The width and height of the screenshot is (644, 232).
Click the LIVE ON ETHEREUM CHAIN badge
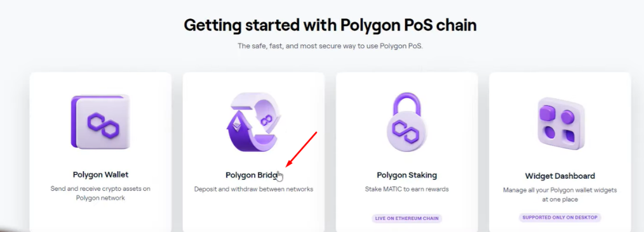pyautogui.click(x=406, y=219)
